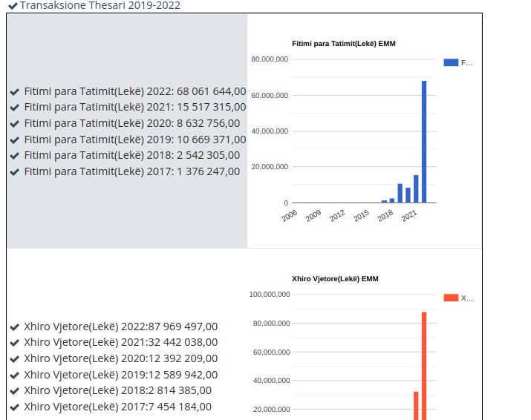Click checkmark icon next to Xhiro Vjetore 2017
Viewport: 531px width, 420px height.
pos(15,407)
